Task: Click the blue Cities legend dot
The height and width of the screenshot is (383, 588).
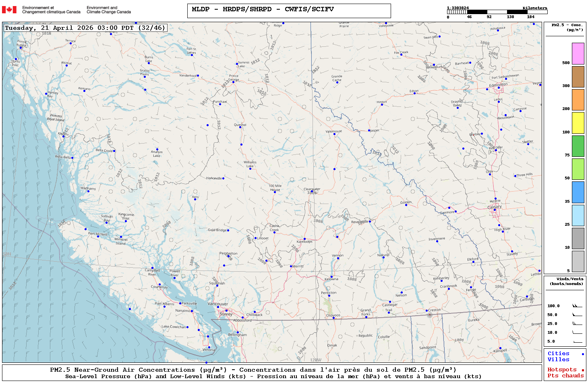Action: [583, 354]
